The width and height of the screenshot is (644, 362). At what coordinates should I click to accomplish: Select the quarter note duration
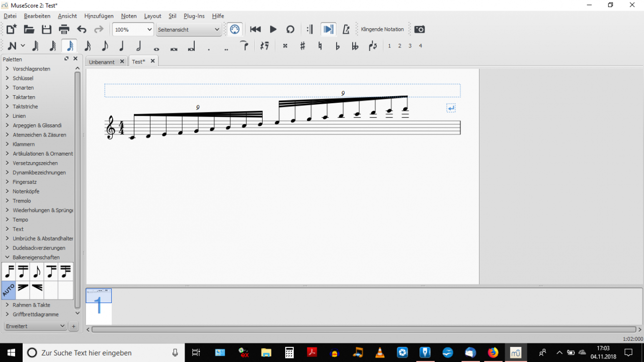(122, 46)
